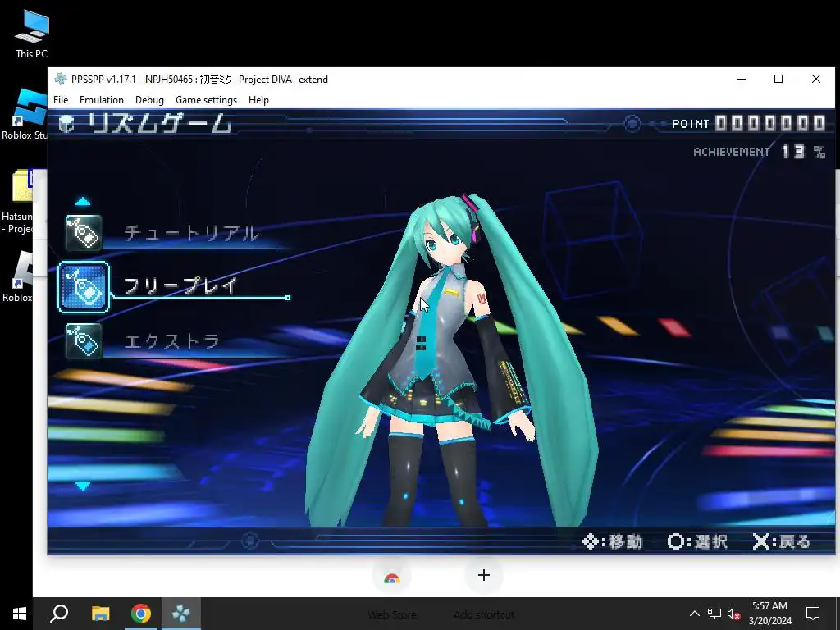This screenshot has height=630, width=840.
Task: Open the notification center icon
Action: [x=813, y=614]
